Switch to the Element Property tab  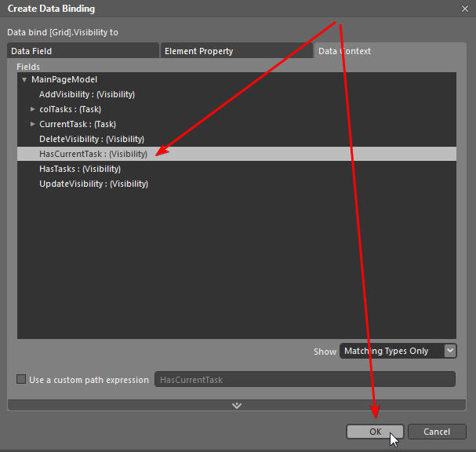pyautogui.click(x=237, y=51)
